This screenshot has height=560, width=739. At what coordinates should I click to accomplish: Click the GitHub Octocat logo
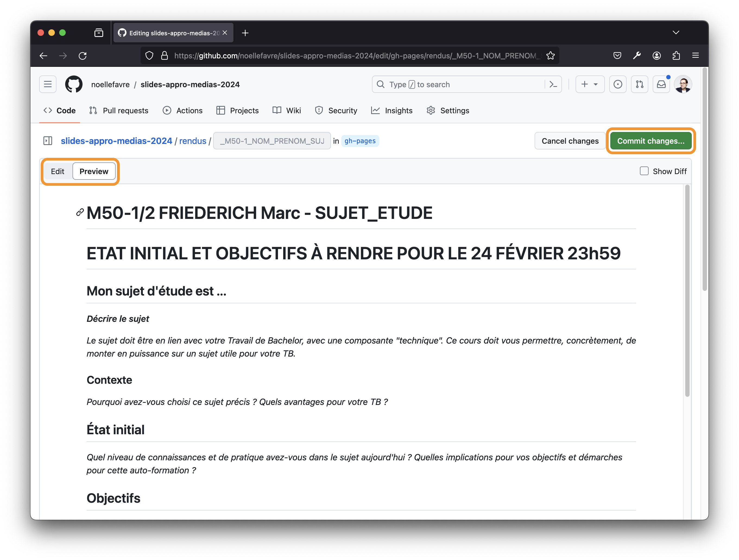coord(74,84)
